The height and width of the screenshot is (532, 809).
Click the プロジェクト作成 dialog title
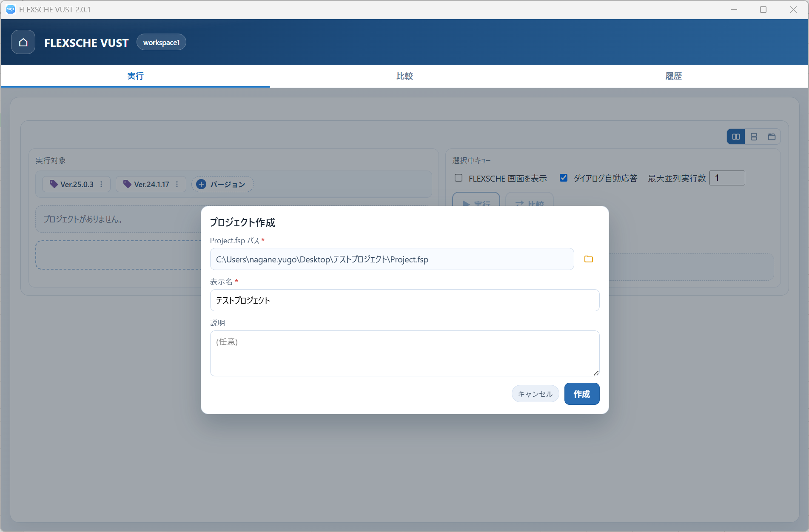point(242,222)
